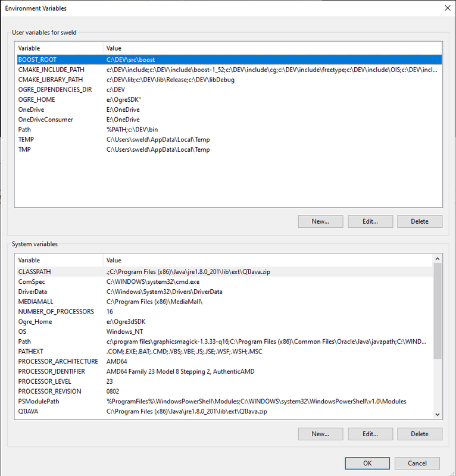
Task: Click New... button for user variables
Action: click(x=320, y=221)
